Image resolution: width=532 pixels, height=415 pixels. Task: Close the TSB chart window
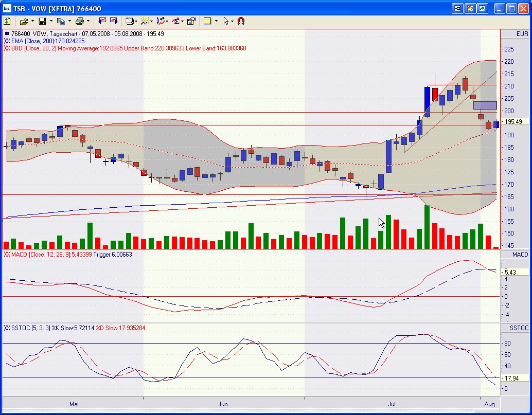[524, 8]
